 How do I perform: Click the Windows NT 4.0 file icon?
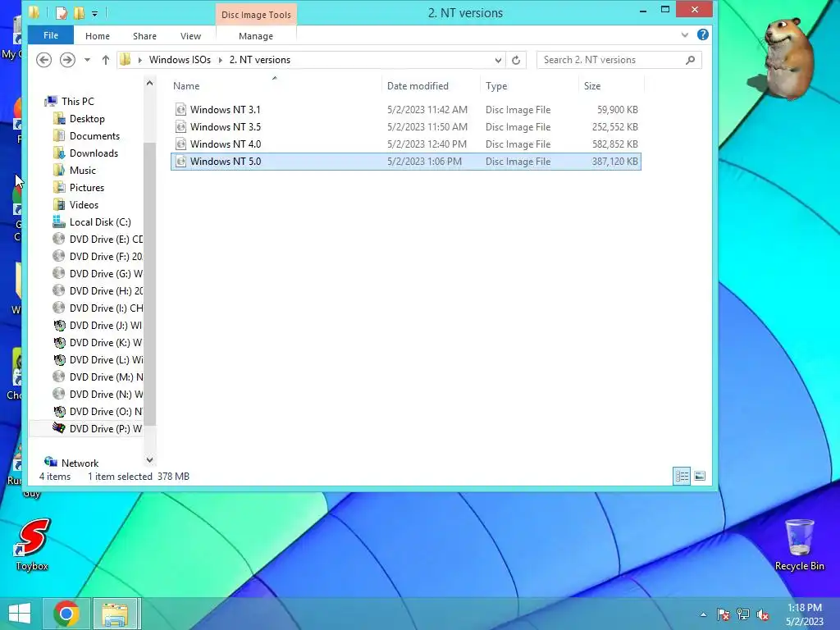click(x=181, y=144)
